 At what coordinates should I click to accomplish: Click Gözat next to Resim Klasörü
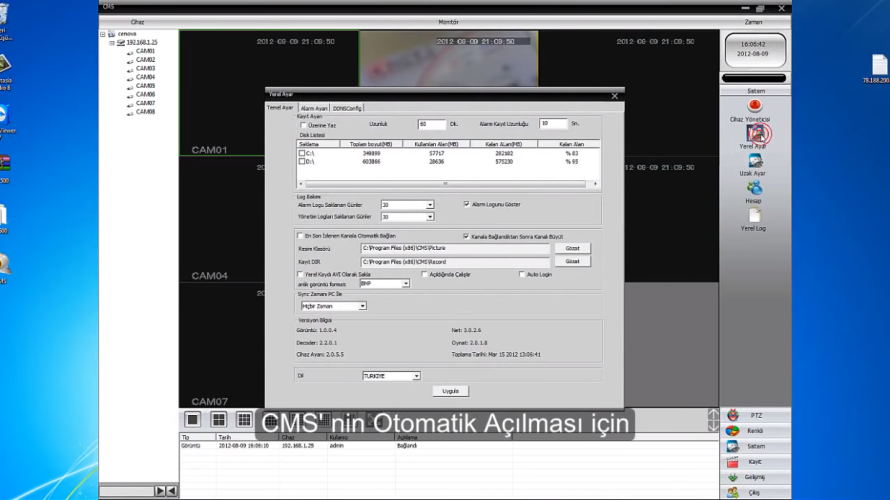tap(572, 248)
